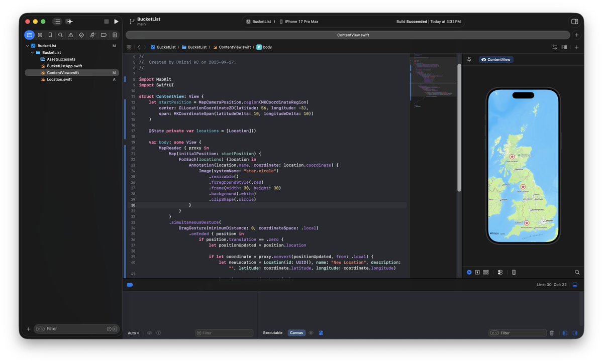Open the preview variants grid
This screenshot has height=364, width=603.
click(486, 272)
